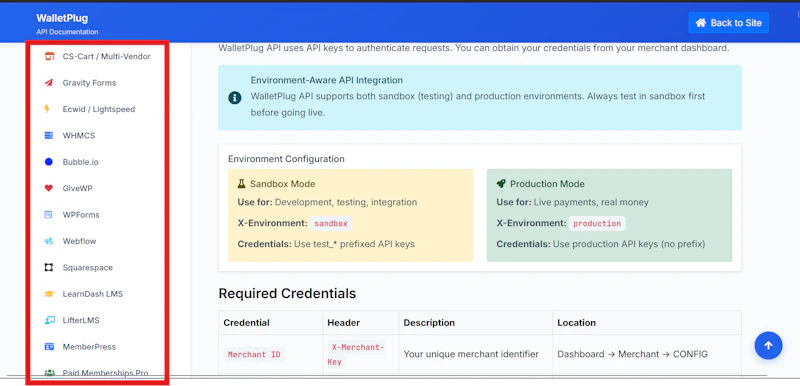The width and height of the screenshot is (800, 386).
Task: Click the MemberPress ID card icon
Action: click(49, 347)
